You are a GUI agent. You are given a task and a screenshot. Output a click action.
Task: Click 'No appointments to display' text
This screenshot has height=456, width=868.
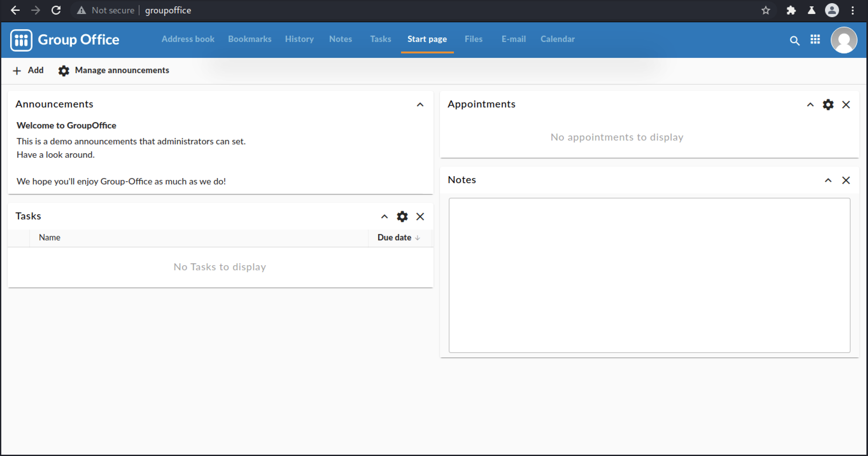(617, 137)
